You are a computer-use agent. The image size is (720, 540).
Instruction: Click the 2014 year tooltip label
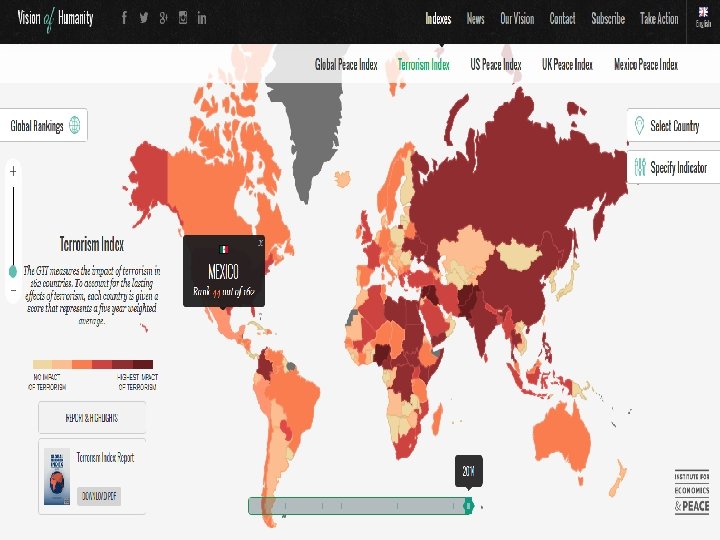coord(468,471)
